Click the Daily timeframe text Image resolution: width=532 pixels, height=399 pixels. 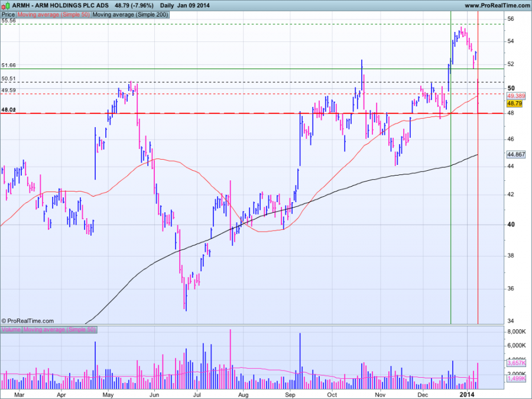(167, 5)
